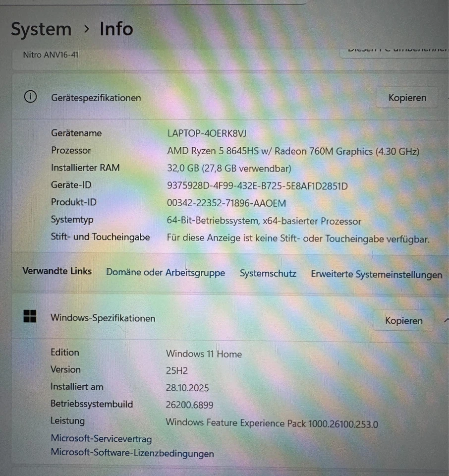This screenshot has width=449, height=476.
Task: Open "Domäne oder Arbeitsgruppe" settings
Action: (x=166, y=273)
